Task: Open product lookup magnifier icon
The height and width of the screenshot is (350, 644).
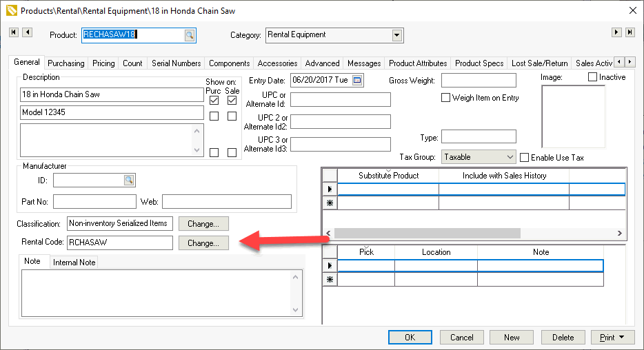Action: point(189,35)
